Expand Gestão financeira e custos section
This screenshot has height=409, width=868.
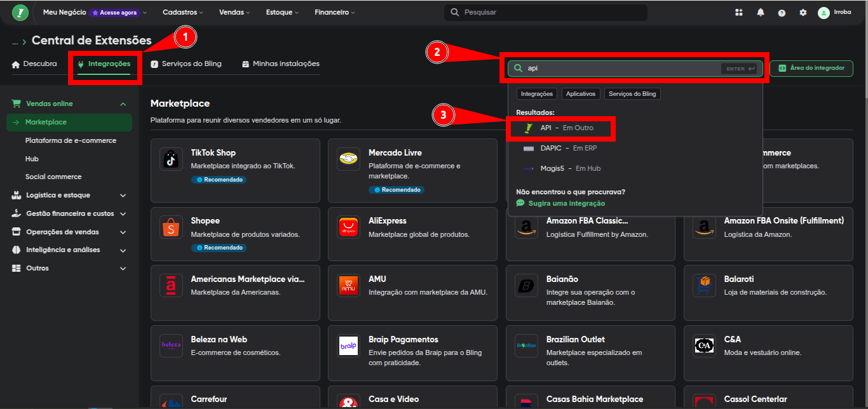point(69,213)
